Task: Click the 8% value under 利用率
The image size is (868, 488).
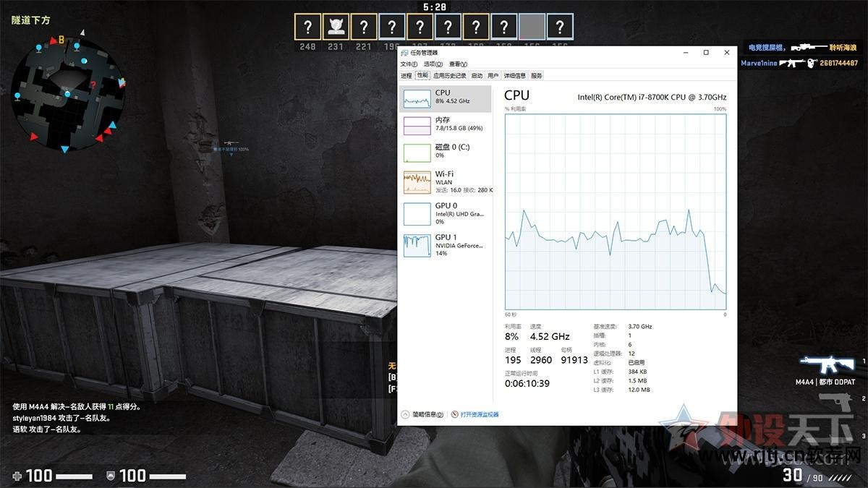Action: (512, 336)
